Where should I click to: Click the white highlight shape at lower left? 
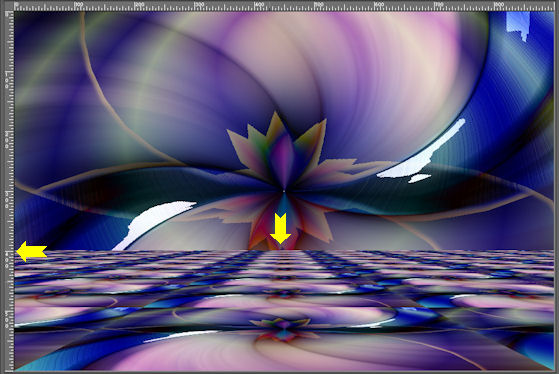pyautogui.click(x=153, y=224)
